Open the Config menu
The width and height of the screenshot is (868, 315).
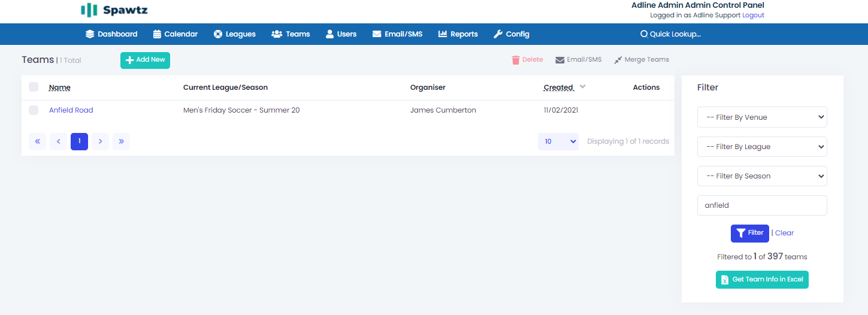point(511,34)
